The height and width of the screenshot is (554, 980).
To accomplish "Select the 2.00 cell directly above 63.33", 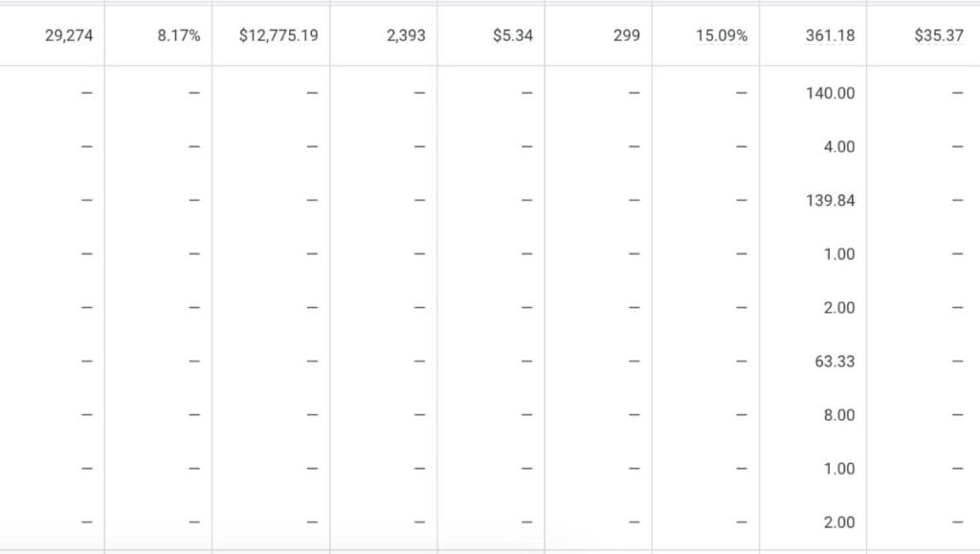I will (839, 308).
